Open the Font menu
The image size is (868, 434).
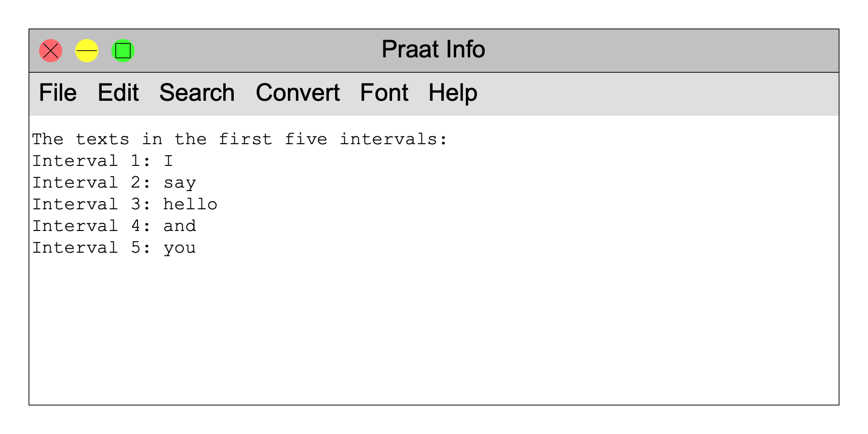(384, 93)
